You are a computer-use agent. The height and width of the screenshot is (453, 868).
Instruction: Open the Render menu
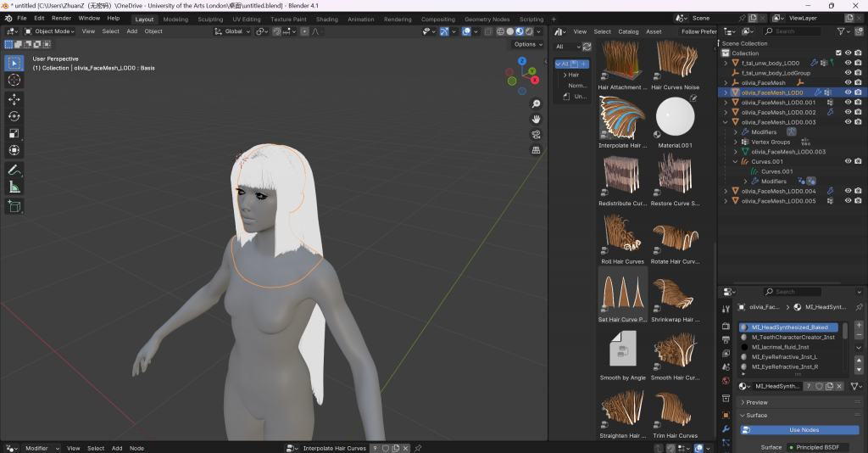coord(61,18)
